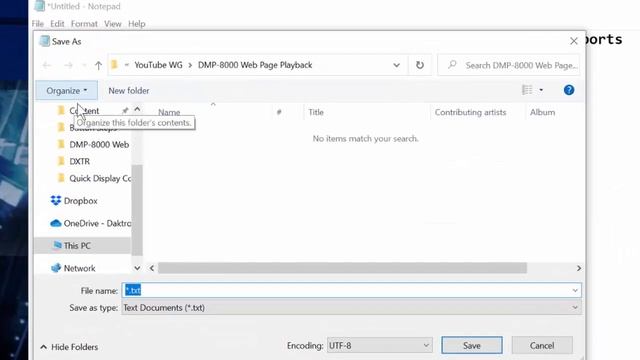Screen dimensions: 640x360
Task: Open the Organize dropdown menu
Action: pos(67,90)
